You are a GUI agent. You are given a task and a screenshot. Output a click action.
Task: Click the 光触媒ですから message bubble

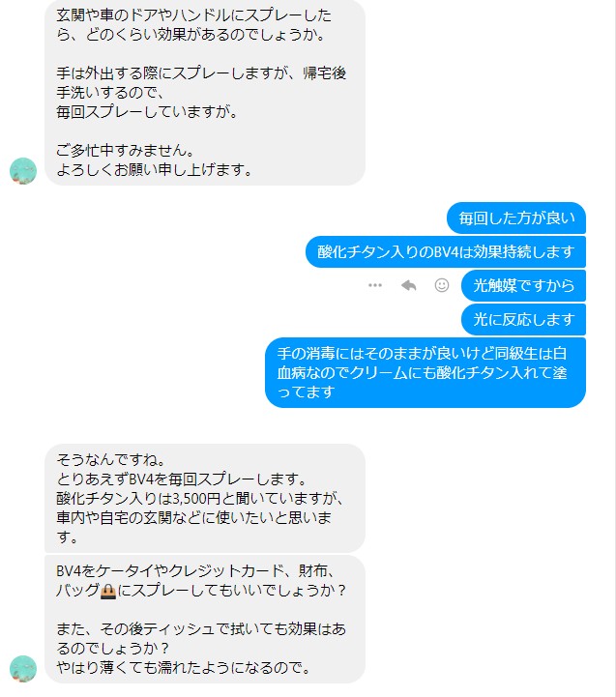523,285
